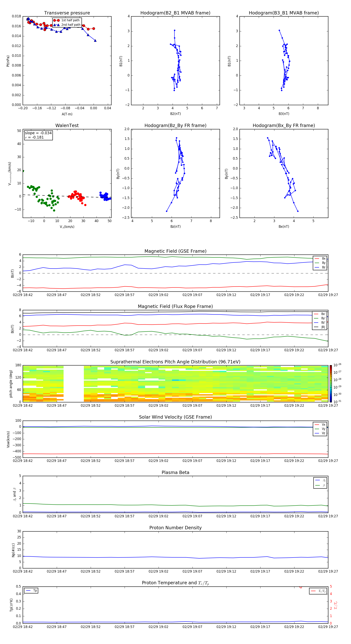Select the 'WalenTest' plot title
The image size is (351, 644).
pos(67,125)
